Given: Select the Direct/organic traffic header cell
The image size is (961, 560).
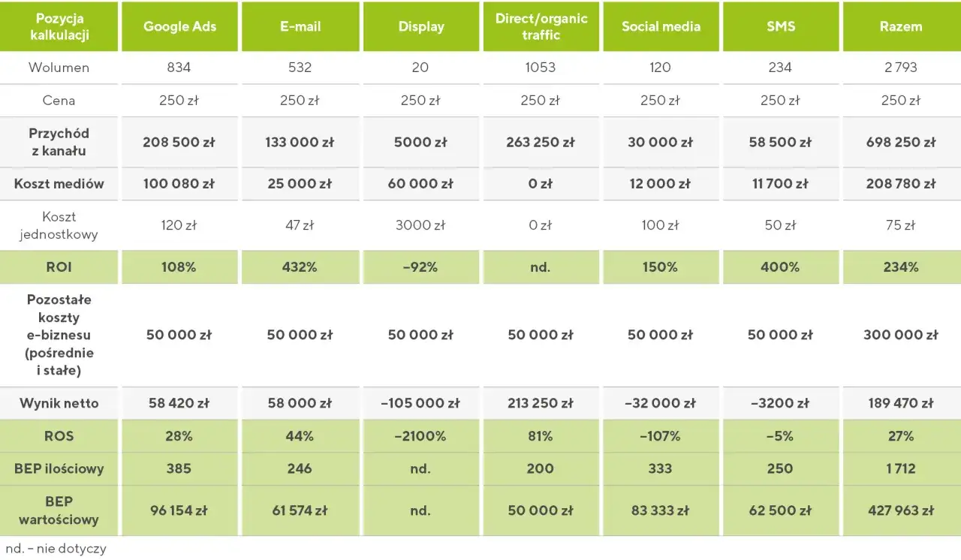Looking at the screenshot, I should (x=541, y=26).
